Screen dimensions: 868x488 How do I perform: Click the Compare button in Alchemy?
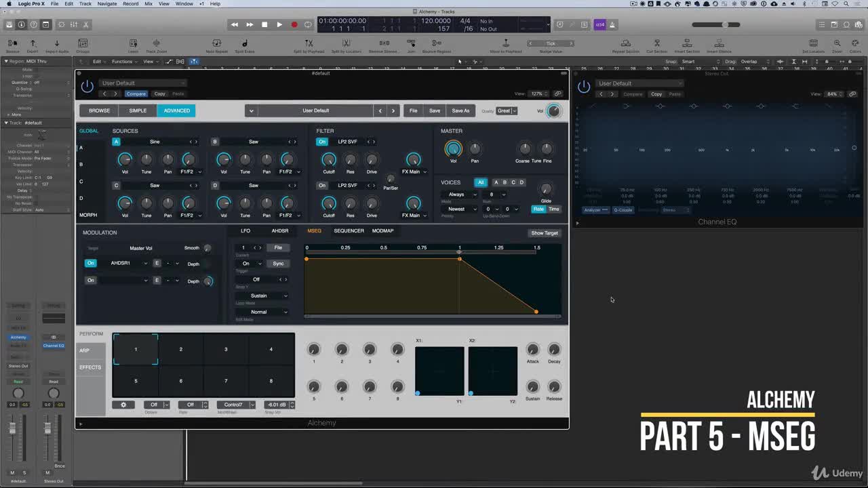click(x=136, y=94)
